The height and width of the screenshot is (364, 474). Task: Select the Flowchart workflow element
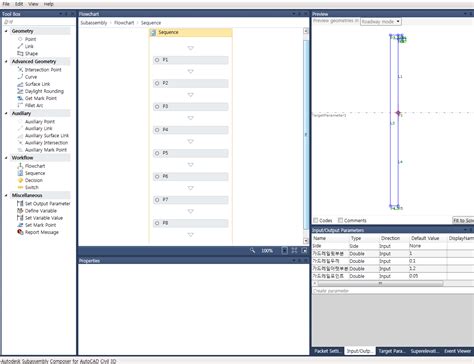35,166
